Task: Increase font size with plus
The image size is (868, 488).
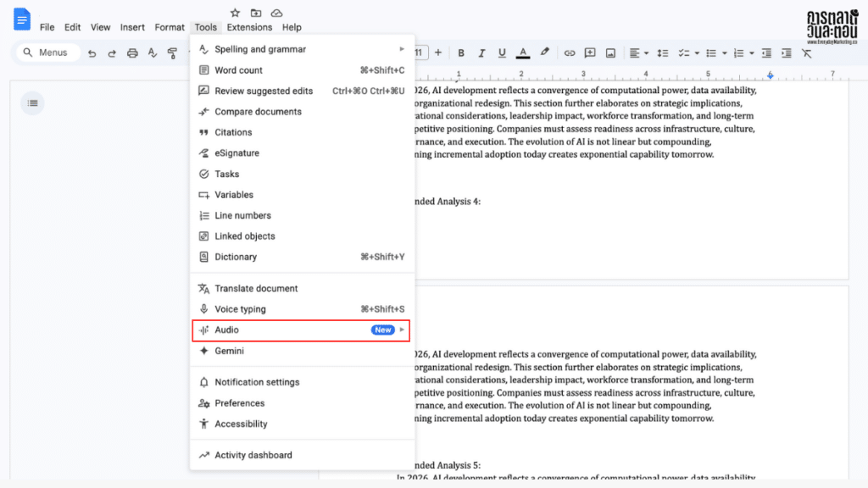Action: pyautogui.click(x=438, y=53)
